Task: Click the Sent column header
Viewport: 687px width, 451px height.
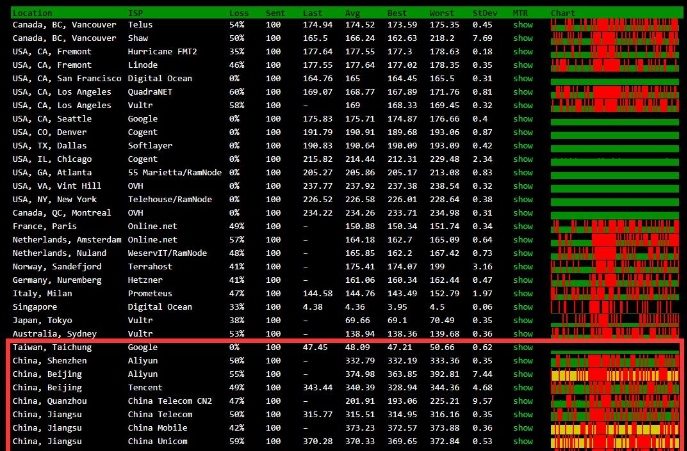Action: (x=275, y=13)
